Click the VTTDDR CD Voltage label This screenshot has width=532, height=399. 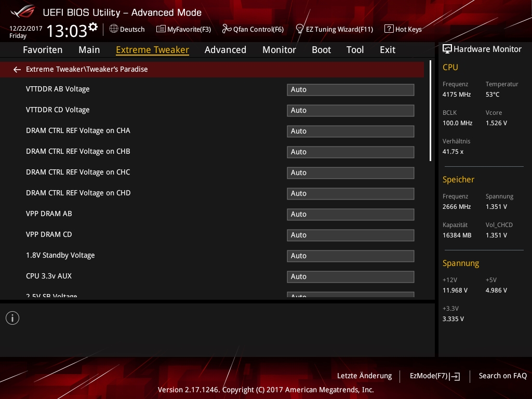[58, 110]
